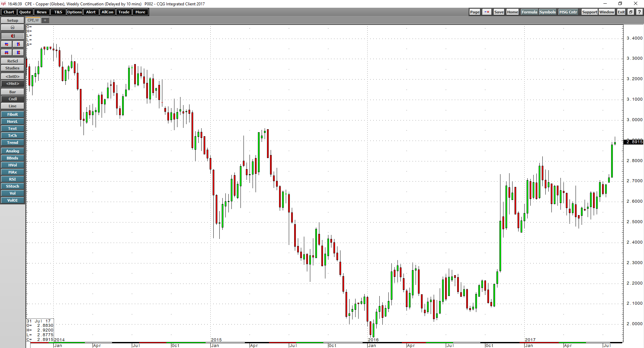Image resolution: width=644 pixels, height=348 pixels.
Task: Switch chart to candlestick style with Cndl
Action: click(12, 99)
